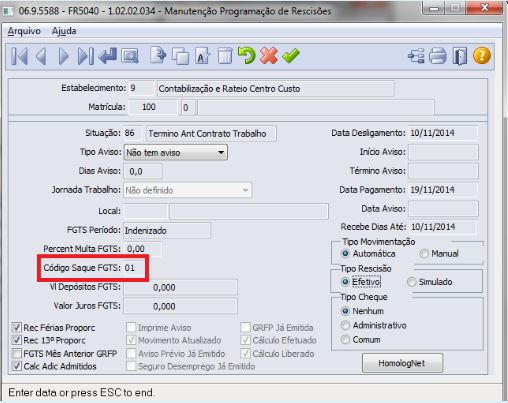Open the orange help question icon

pyautogui.click(x=482, y=55)
